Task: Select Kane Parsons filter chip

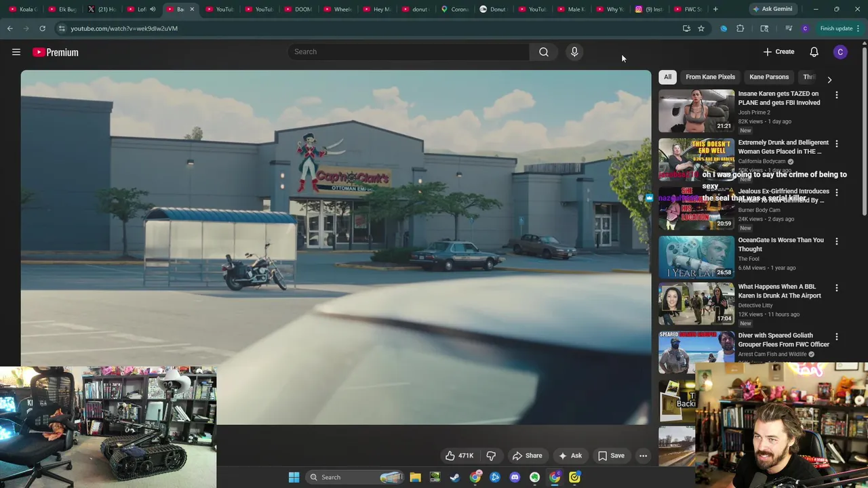Action: [769, 77]
